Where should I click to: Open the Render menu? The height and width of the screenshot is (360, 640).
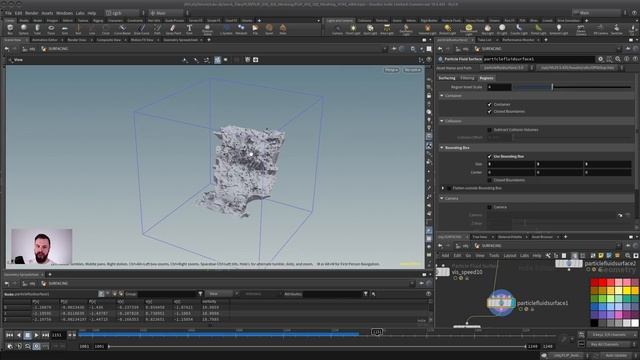pyautogui.click(x=32, y=13)
